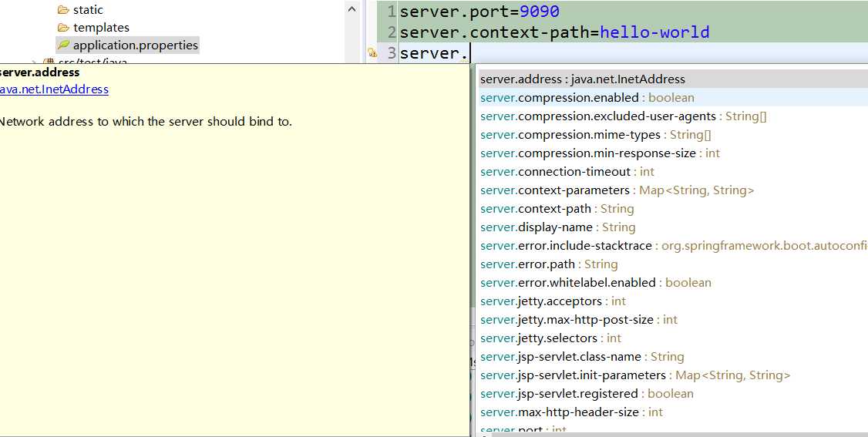
Task: Select application.properties file in tree
Action: coord(135,45)
